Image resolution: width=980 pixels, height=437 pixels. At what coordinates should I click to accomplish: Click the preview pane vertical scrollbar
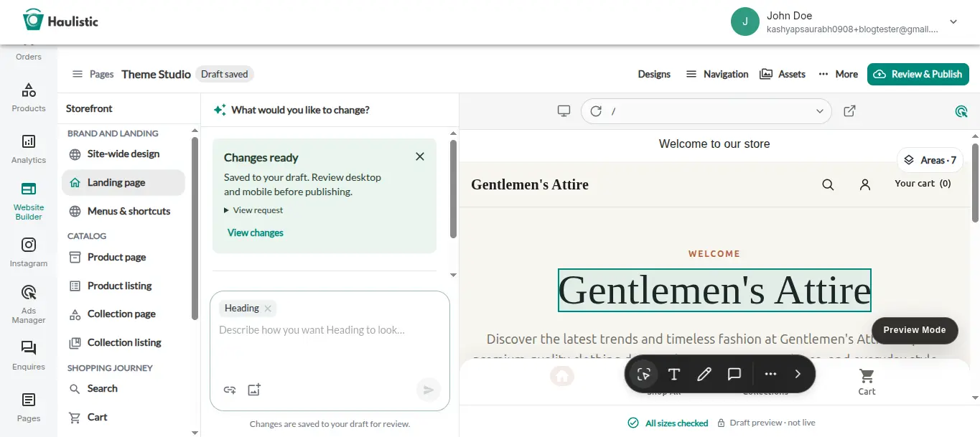tap(975, 183)
